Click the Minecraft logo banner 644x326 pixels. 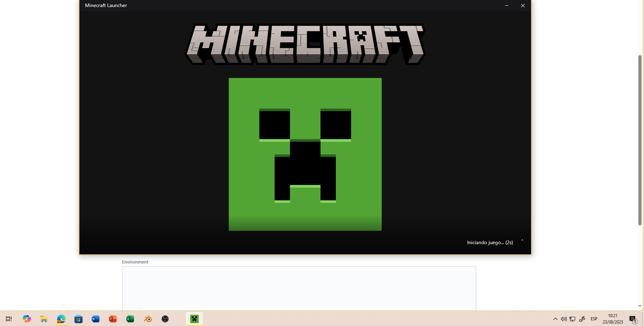pyautogui.click(x=305, y=44)
